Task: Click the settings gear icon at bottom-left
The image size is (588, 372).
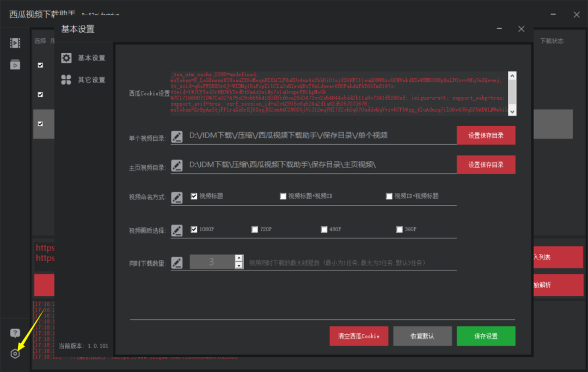Action: [15, 354]
